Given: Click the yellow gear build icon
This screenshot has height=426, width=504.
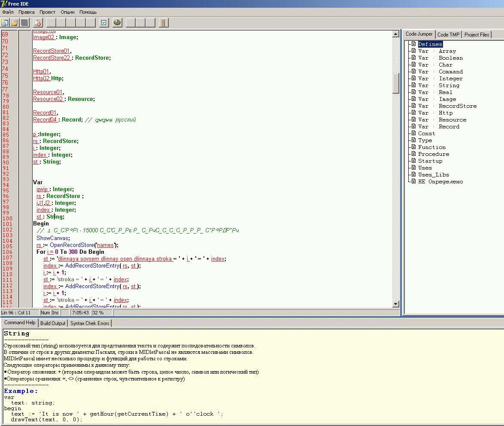Looking at the screenshot, I should click(117, 23).
